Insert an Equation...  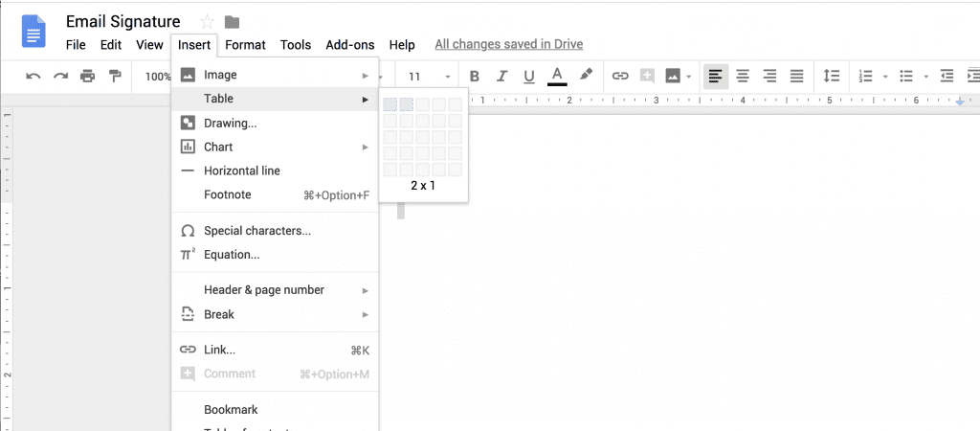click(x=275, y=255)
